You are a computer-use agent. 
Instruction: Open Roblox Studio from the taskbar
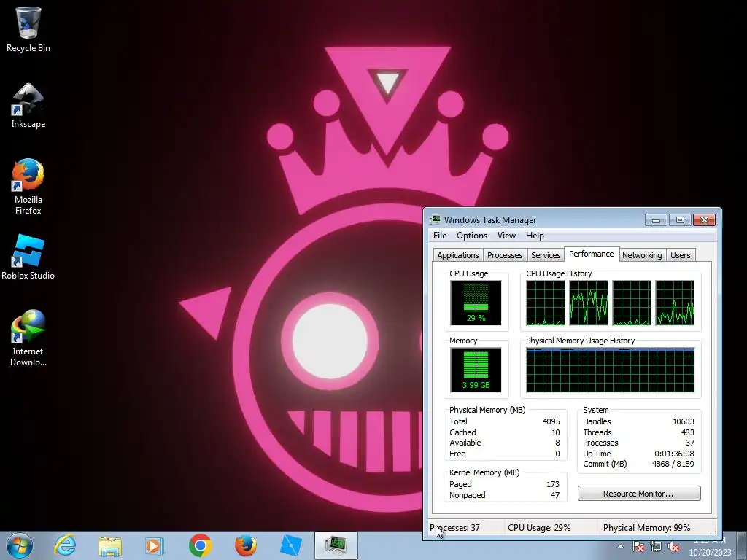pyautogui.click(x=290, y=545)
